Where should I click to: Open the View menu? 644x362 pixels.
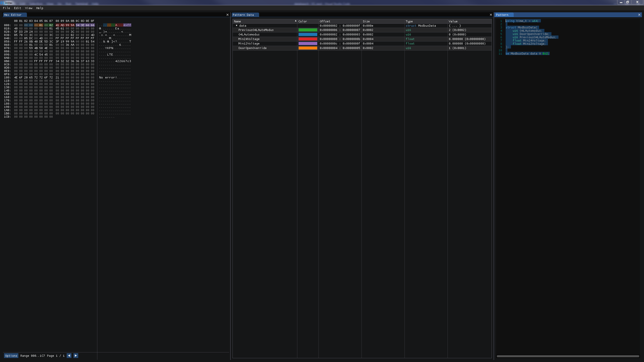click(x=29, y=8)
